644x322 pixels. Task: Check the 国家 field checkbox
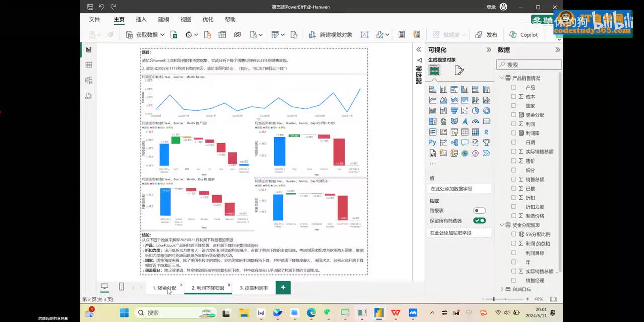pyautogui.click(x=514, y=106)
